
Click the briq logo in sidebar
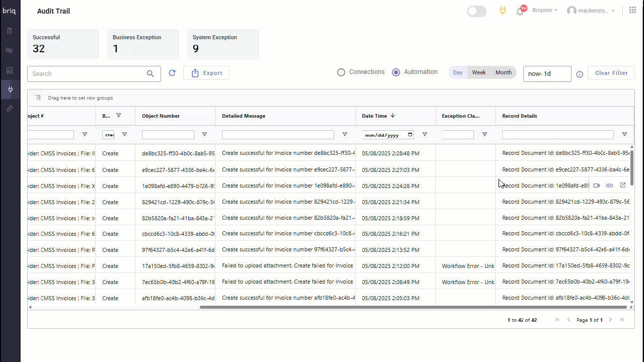9,11
